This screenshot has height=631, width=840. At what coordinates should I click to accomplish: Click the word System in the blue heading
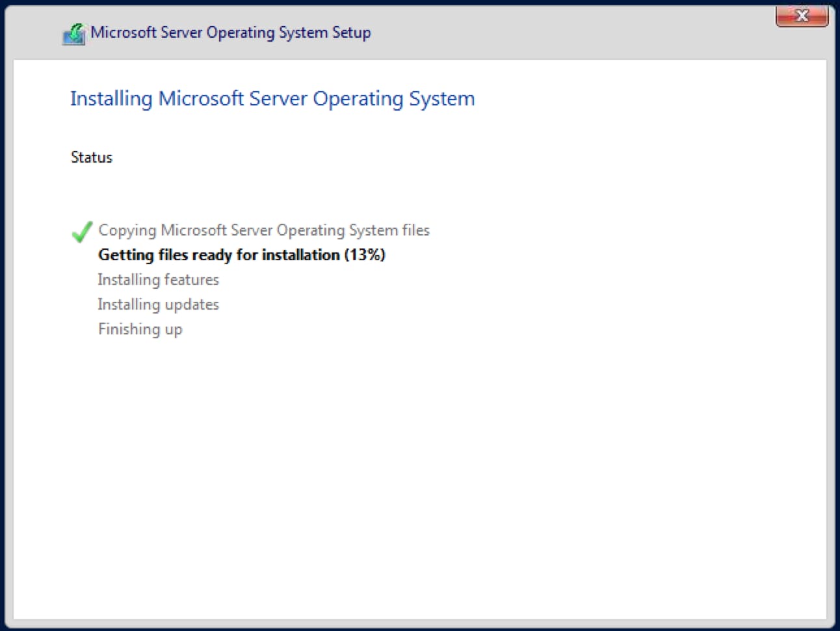point(441,99)
